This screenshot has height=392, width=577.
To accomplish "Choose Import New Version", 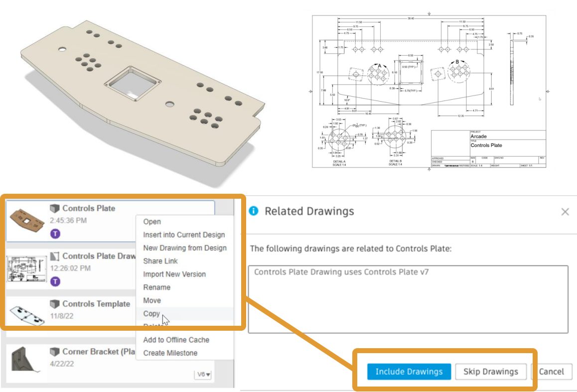I will (x=174, y=274).
